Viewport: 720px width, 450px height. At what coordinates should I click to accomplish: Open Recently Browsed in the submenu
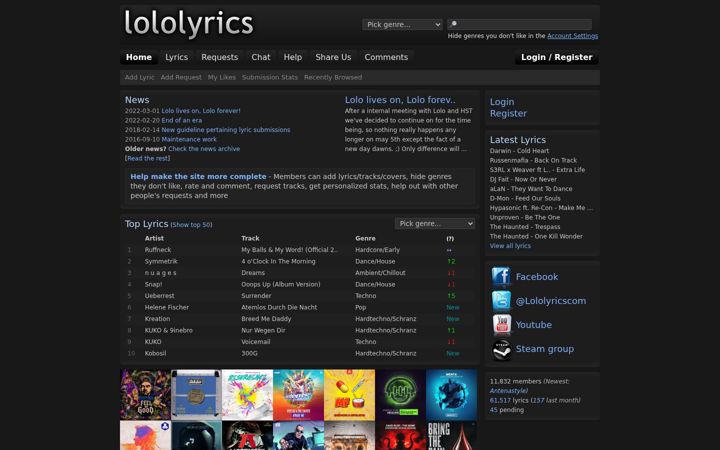[333, 77]
